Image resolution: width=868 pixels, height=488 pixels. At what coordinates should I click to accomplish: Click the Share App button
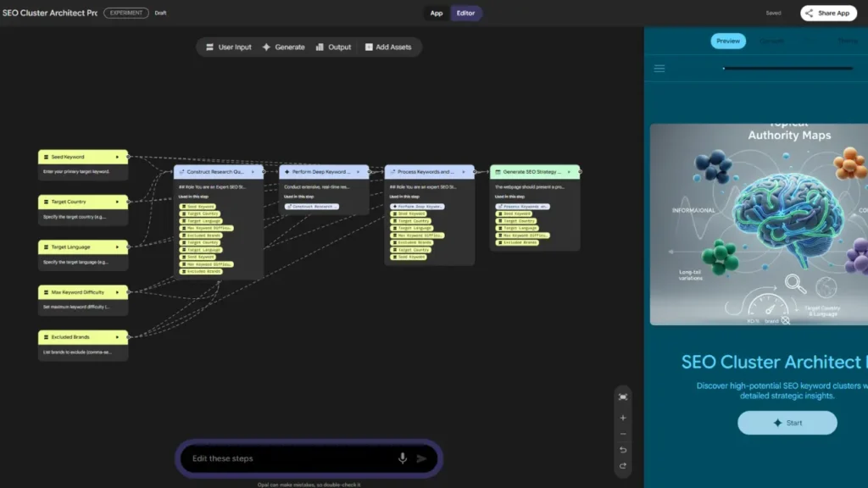pos(827,13)
